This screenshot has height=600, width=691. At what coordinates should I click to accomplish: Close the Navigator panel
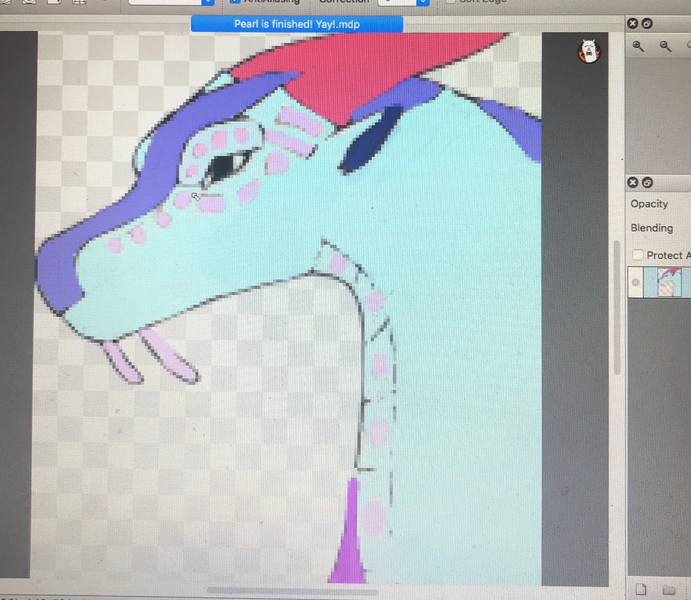633,23
